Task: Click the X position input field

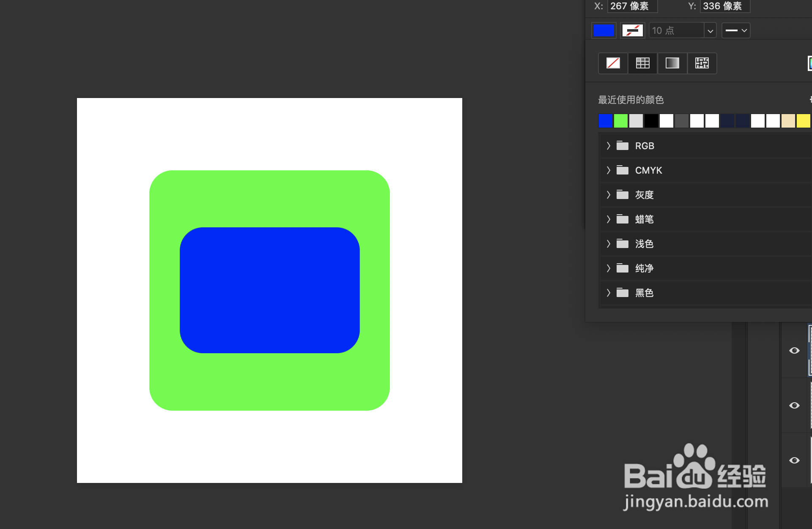Action: [x=632, y=6]
